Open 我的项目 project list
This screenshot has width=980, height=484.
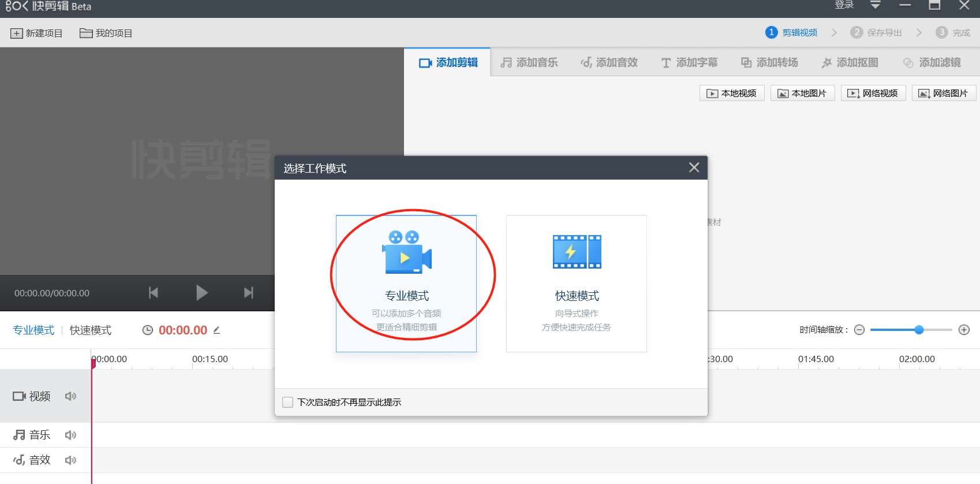(106, 33)
